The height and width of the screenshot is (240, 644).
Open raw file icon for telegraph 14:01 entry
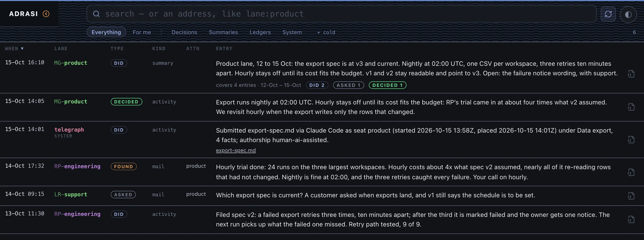[x=631, y=140]
